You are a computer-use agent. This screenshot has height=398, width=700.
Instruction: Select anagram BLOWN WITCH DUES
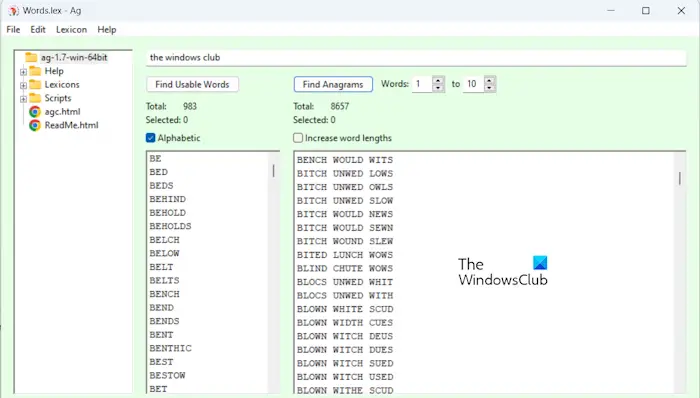click(x=345, y=350)
